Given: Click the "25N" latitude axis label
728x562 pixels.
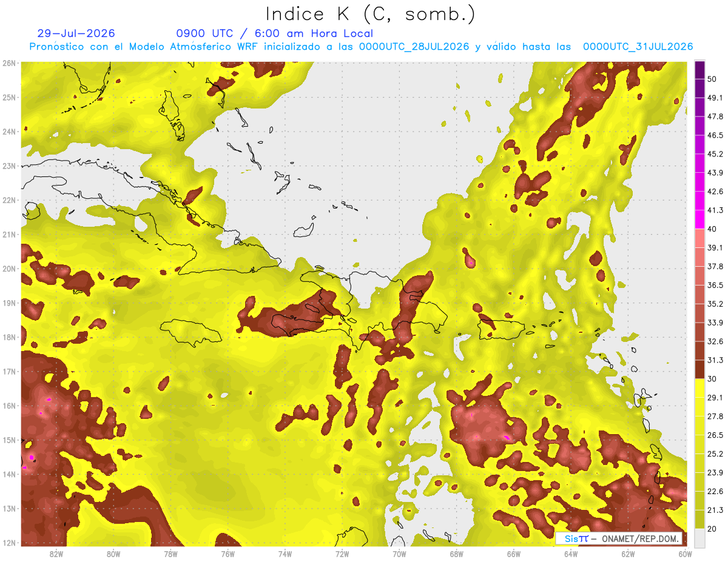Looking at the screenshot, I should click(x=9, y=97).
